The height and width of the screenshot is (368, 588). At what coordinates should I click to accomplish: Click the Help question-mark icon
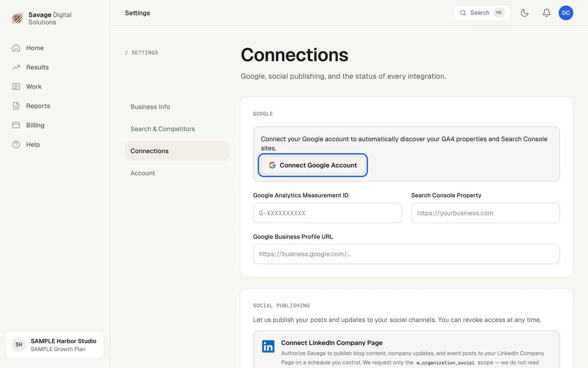(x=16, y=145)
